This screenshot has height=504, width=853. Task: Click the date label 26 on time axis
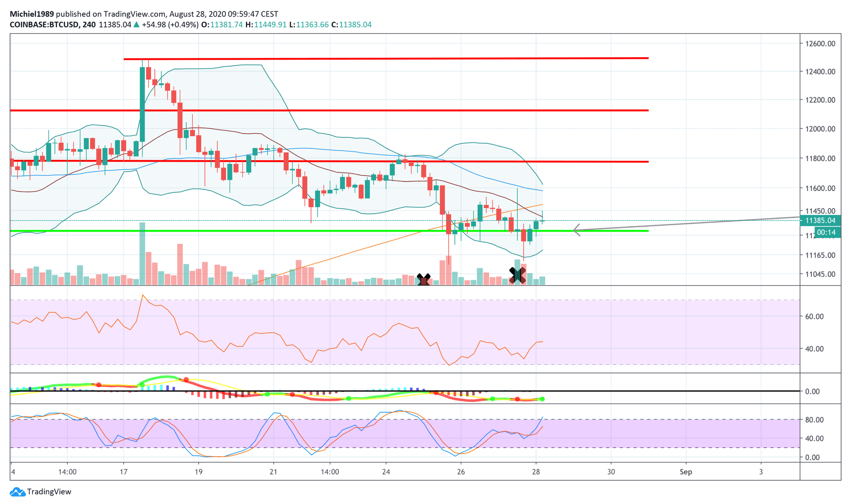(461, 472)
